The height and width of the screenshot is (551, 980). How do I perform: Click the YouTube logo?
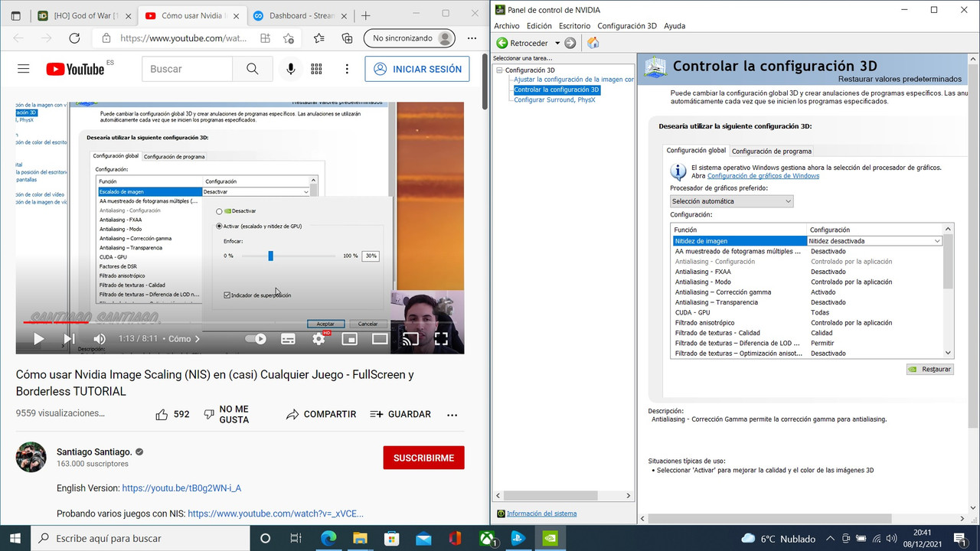pyautogui.click(x=75, y=69)
